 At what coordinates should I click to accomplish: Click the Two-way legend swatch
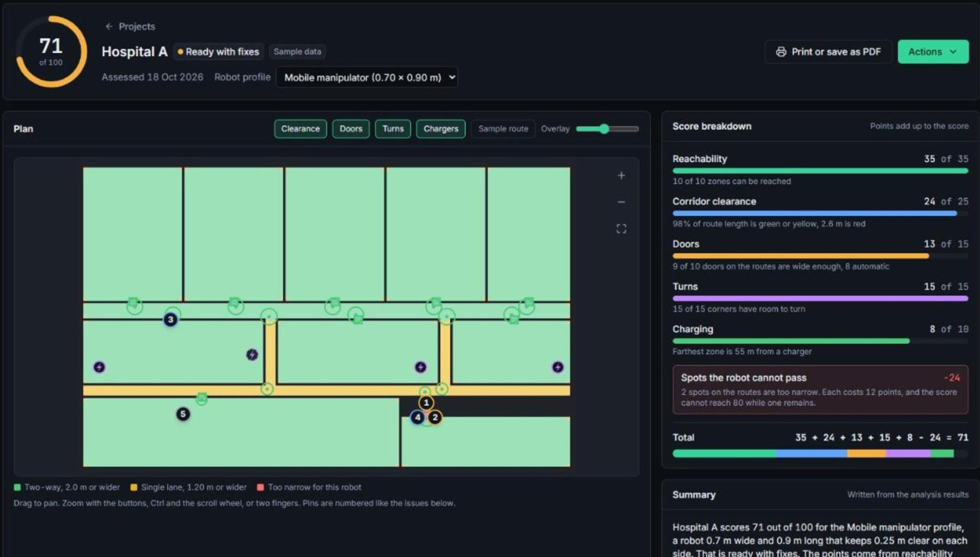[x=17, y=487]
